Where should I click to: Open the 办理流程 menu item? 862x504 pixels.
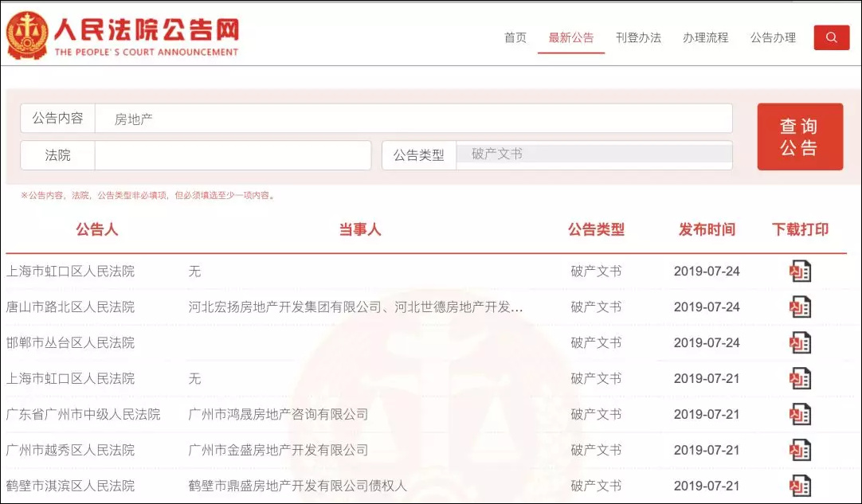click(705, 37)
